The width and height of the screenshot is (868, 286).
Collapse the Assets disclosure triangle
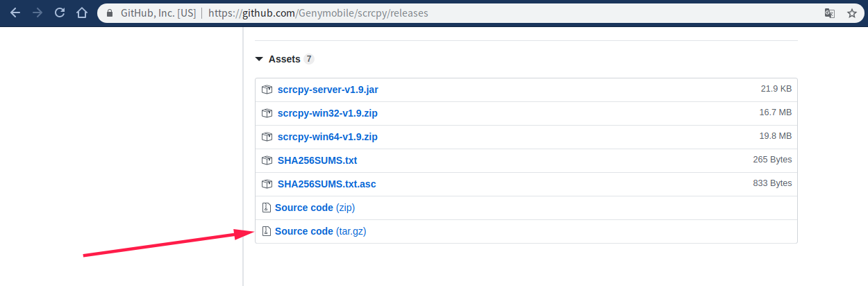tap(259, 59)
